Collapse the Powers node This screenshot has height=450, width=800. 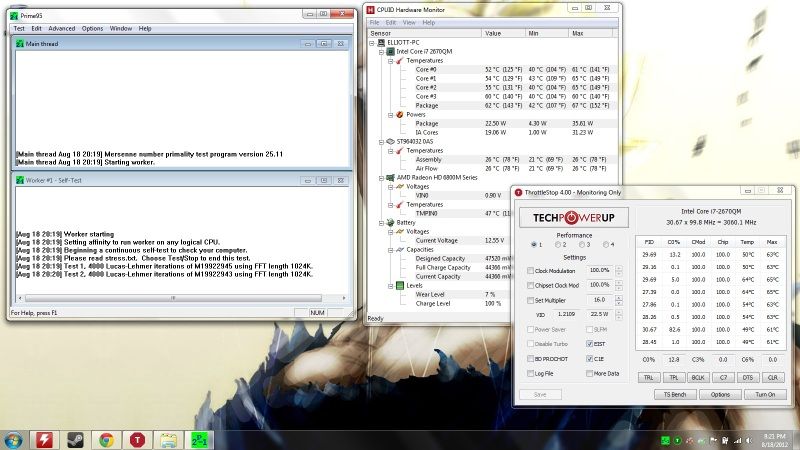click(x=390, y=115)
